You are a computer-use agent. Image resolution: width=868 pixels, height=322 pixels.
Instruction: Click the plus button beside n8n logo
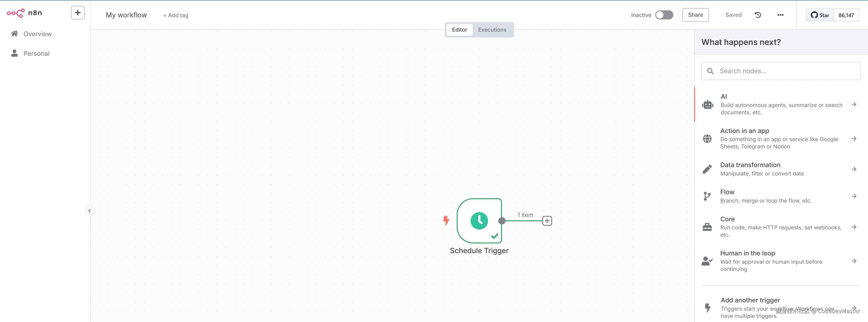coord(78,13)
